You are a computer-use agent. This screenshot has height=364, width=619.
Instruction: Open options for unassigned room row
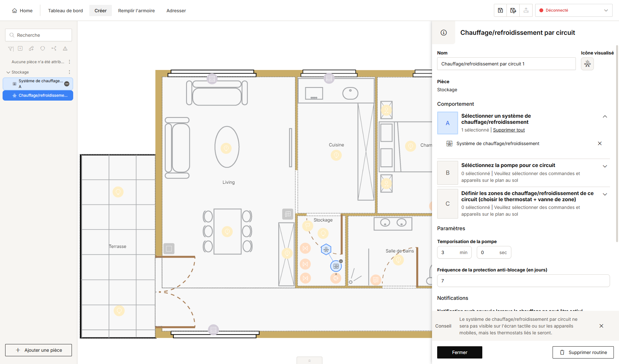pos(69,62)
